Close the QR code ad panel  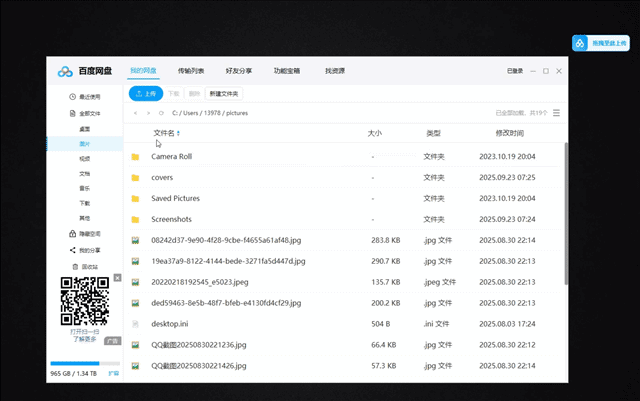(x=118, y=278)
